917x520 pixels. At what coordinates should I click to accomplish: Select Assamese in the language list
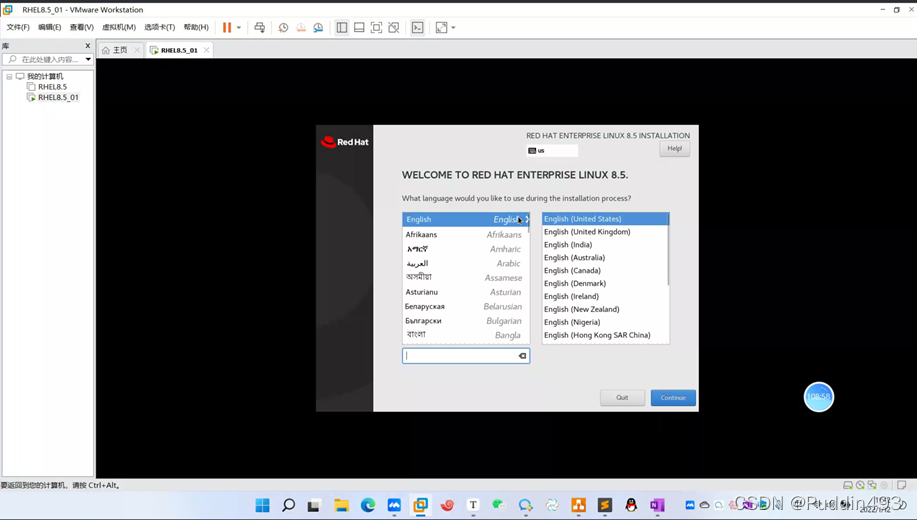pos(465,278)
